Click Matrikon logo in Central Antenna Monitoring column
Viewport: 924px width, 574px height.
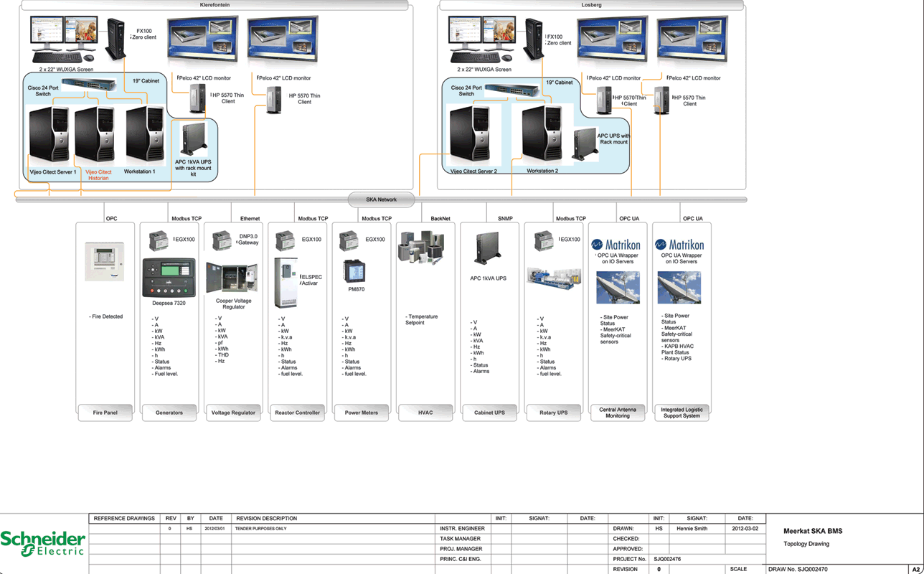[x=616, y=245]
